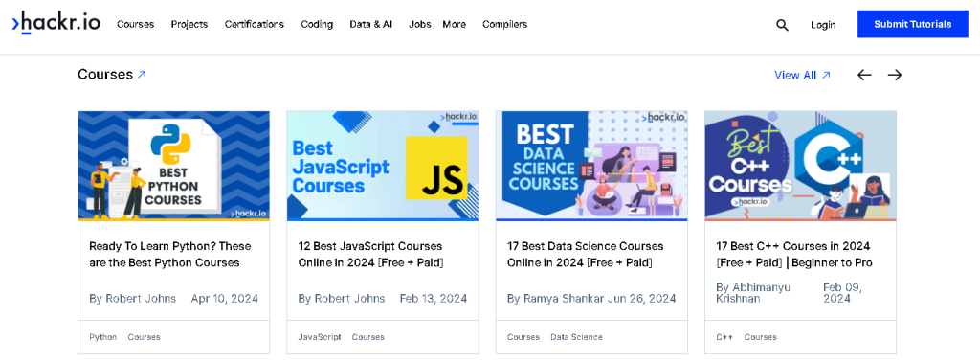
Task: Advance courses carousel with right arrow
Action: point(895,75)
